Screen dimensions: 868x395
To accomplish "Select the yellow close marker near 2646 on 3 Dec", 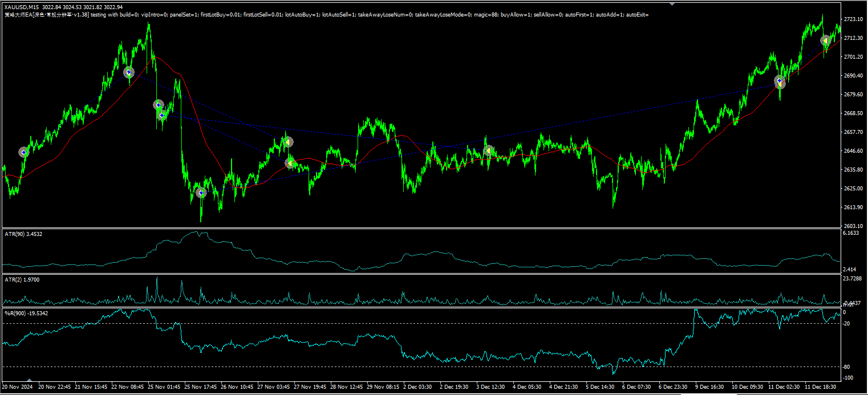I will click(489, 151).
